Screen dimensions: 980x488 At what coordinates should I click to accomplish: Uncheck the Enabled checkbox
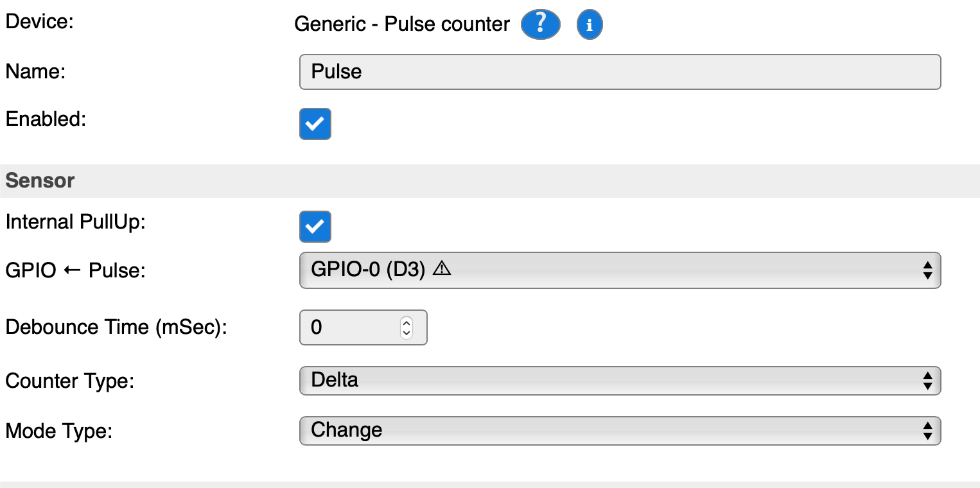[x=315, y=124]
